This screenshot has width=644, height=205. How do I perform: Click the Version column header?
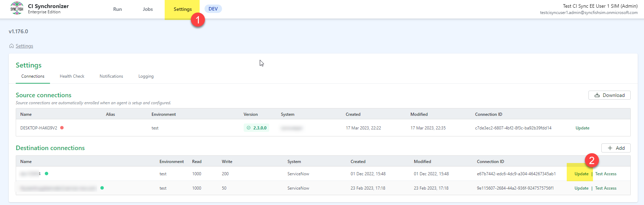point(251,114)
